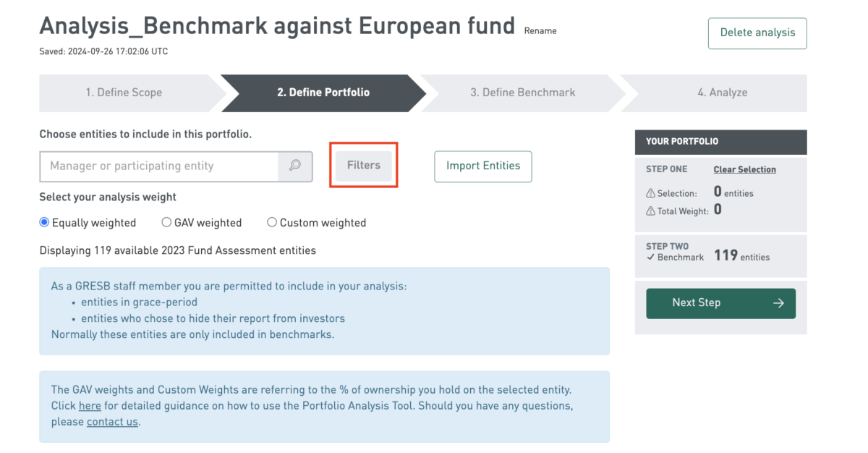Click Rename next to analysis title
868x453 pixels.
(x=540, y=31)
